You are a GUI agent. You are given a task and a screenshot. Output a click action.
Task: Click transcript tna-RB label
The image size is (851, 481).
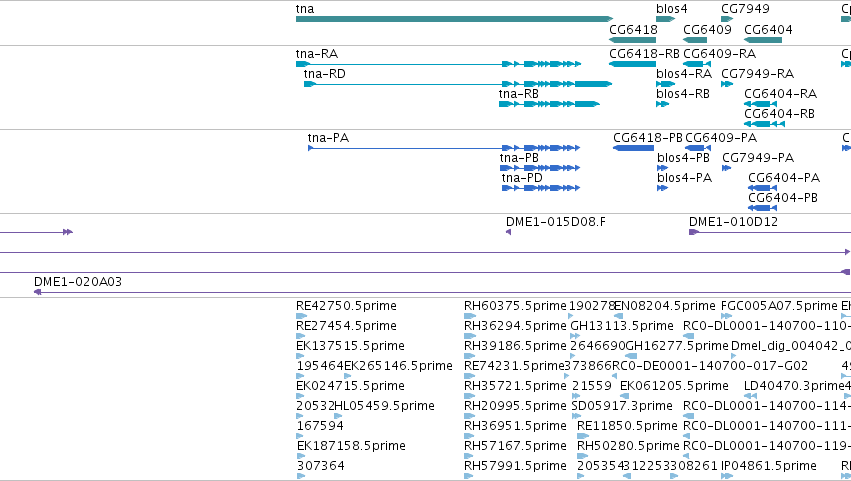click(x=519, y=94)
